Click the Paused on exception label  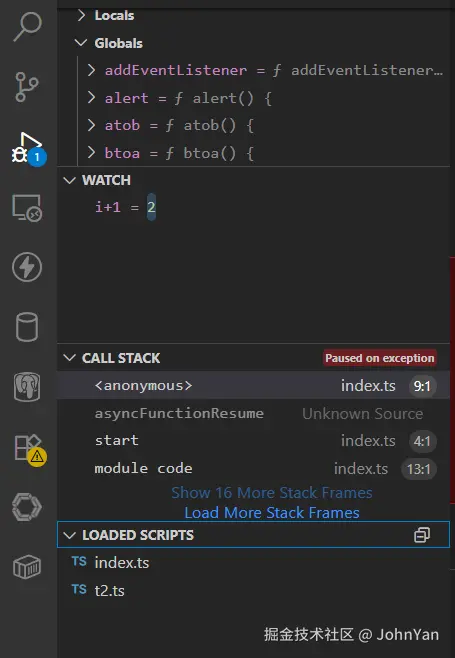379,358
